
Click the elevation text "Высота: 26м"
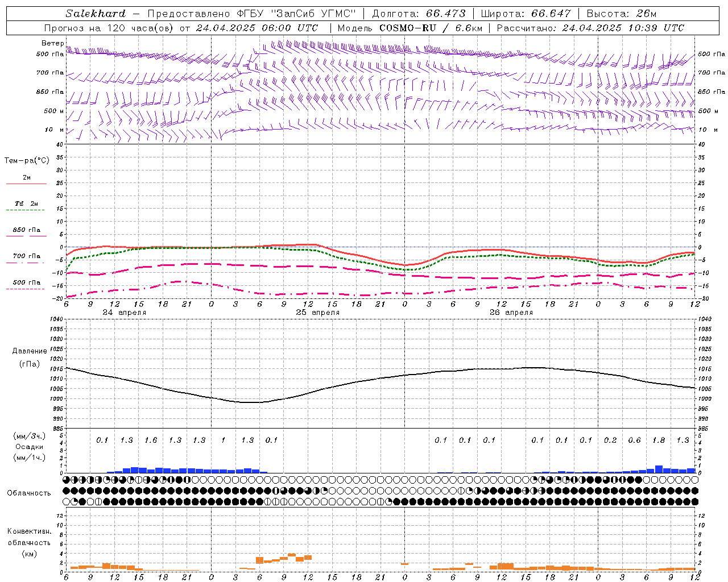pos(621,14)
